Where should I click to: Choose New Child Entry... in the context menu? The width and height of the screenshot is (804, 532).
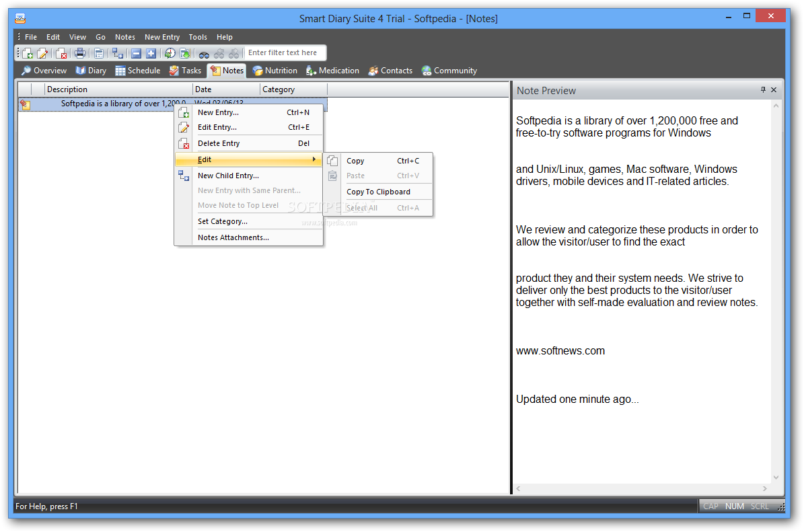[x=249, y=176]
